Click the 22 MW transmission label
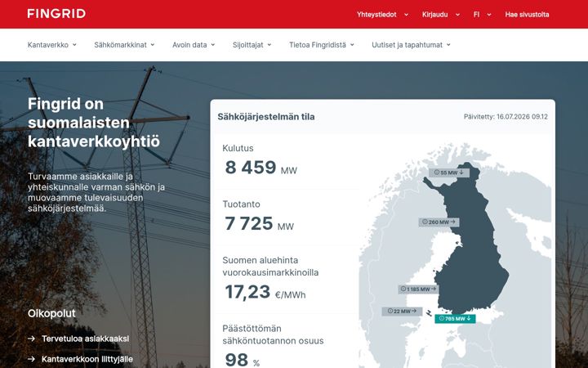Viewport: 588px width, 368px height. [x=402, y=312]
